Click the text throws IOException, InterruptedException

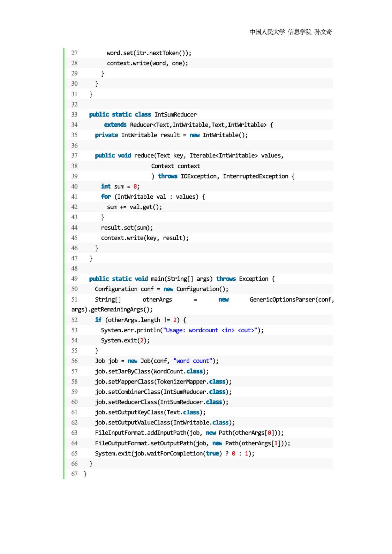pyautogui.click(x=223, y=176)
